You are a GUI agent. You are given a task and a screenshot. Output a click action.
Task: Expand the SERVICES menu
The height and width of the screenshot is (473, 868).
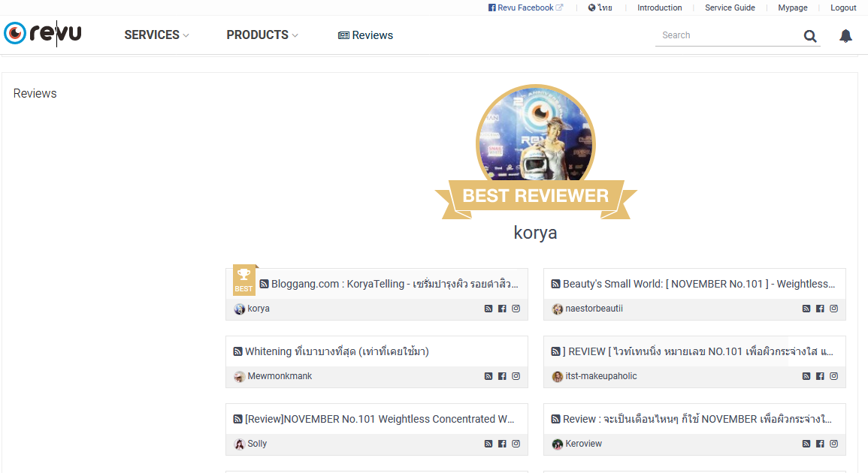pyautogui.click(x=156, y=35)
